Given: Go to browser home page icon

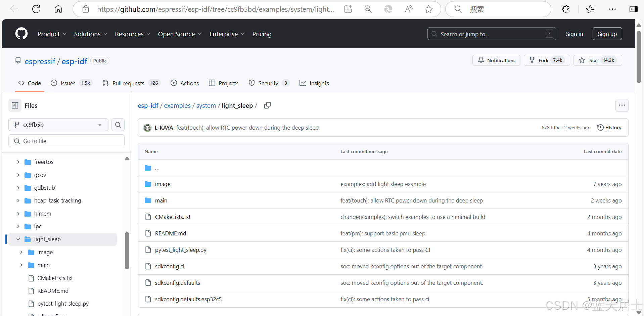Looking at the screenshot, I should [58, 9].
